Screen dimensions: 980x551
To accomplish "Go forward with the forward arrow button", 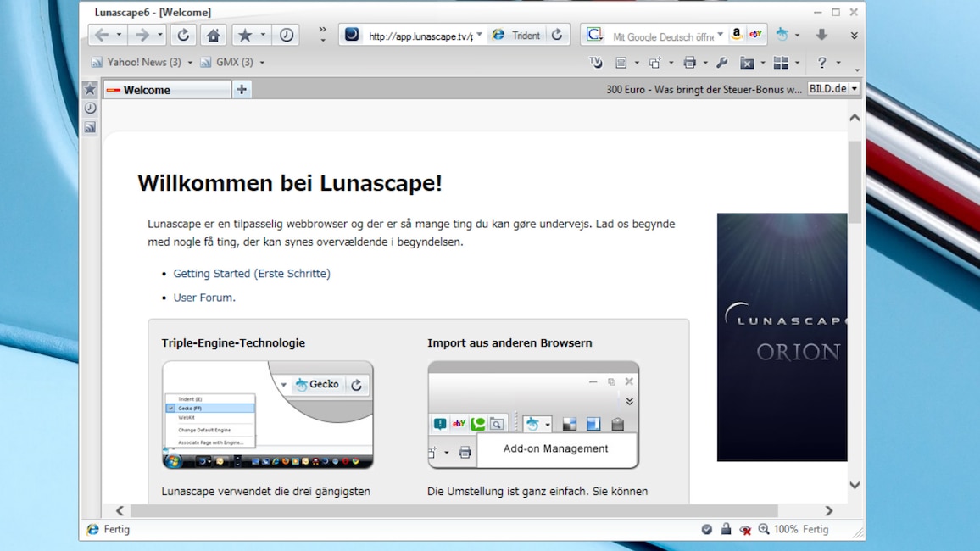I will click(x=142, y=35).
